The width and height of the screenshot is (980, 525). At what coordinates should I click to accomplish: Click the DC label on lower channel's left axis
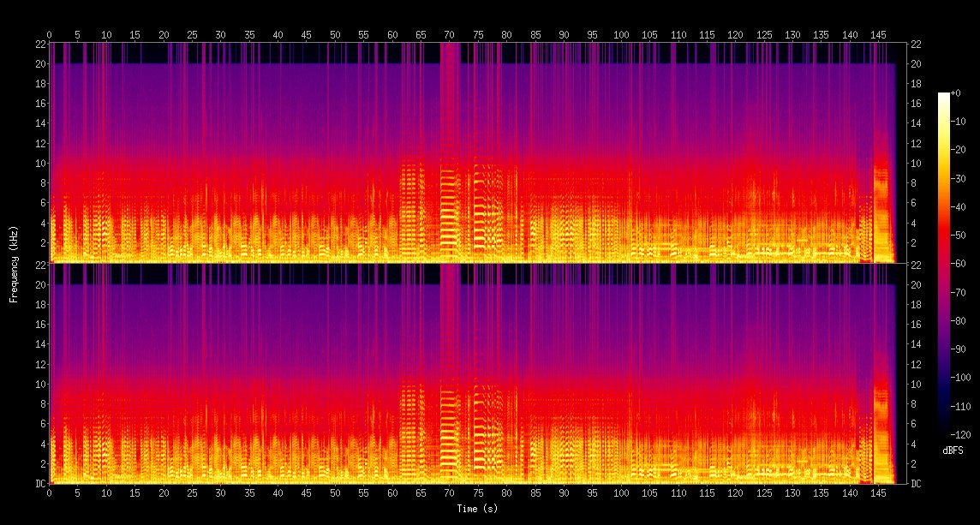coord(39,484)
